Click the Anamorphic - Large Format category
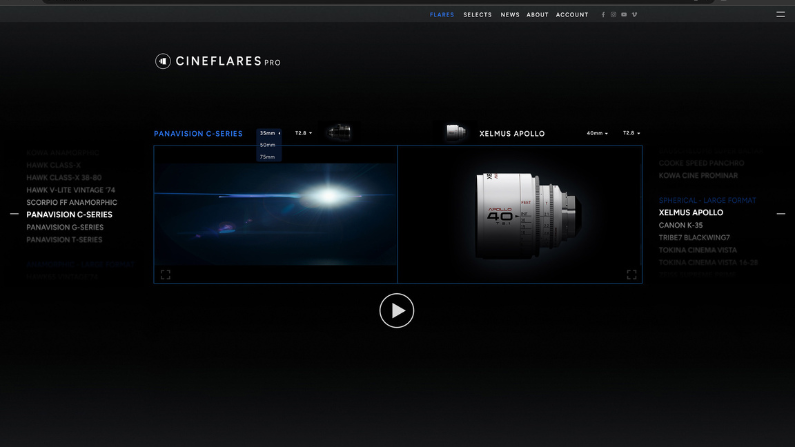 tap(80, 265)
